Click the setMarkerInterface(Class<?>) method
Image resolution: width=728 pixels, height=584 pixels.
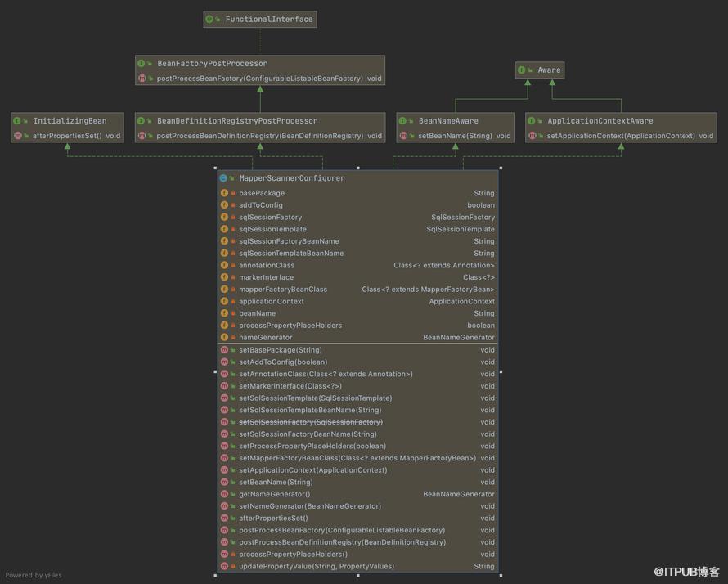(290, 386)
